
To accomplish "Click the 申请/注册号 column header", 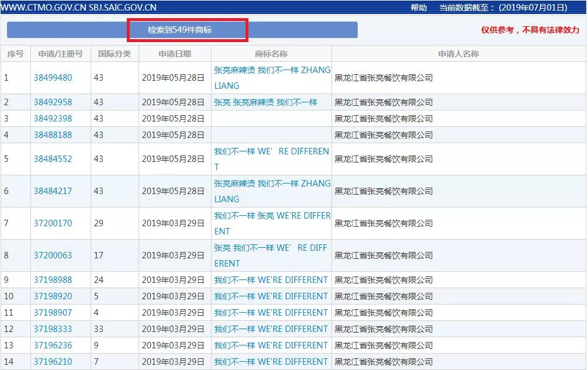I will 60,54.
